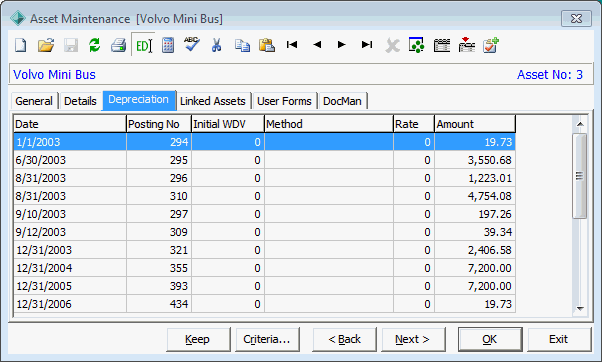The image size is (602, 362).
Task: Click the OK button
Action: click(490, 339)
